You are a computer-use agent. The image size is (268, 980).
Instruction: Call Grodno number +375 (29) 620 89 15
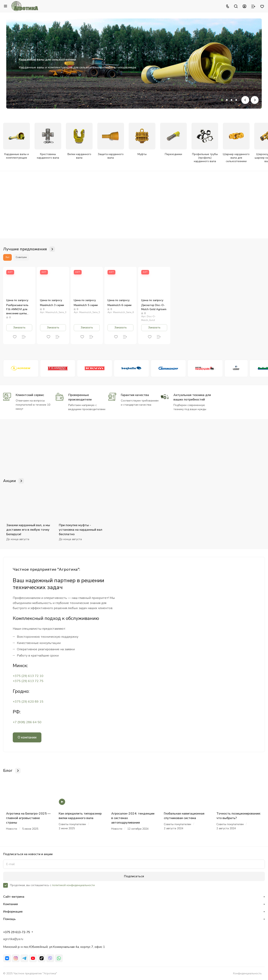pyautogui.click(x=28, y=701)
